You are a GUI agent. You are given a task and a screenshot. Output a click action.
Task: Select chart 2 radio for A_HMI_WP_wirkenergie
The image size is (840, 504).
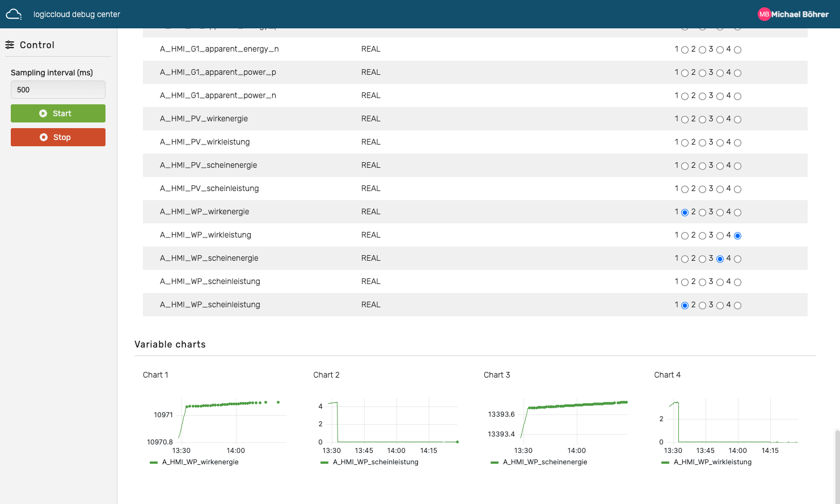tap(702, 213)
